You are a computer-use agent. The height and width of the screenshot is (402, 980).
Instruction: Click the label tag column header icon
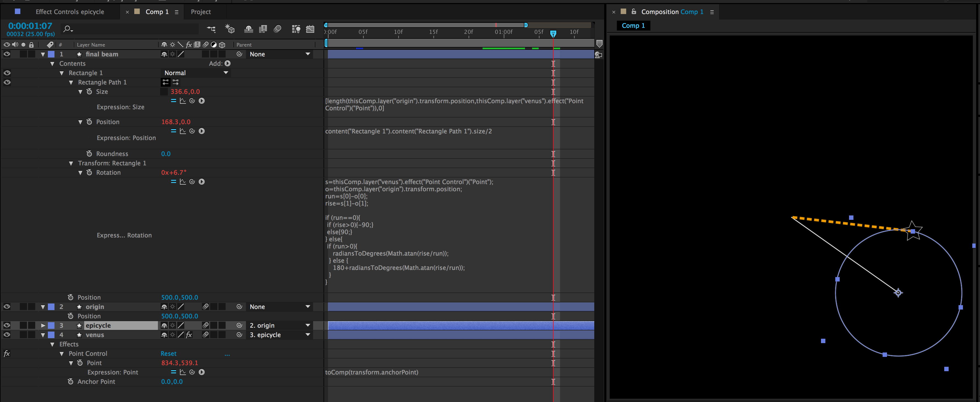(50, 45)
